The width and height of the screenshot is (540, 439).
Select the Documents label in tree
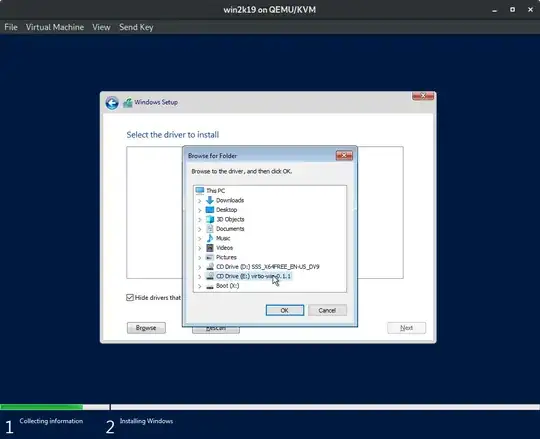[230, 229]
